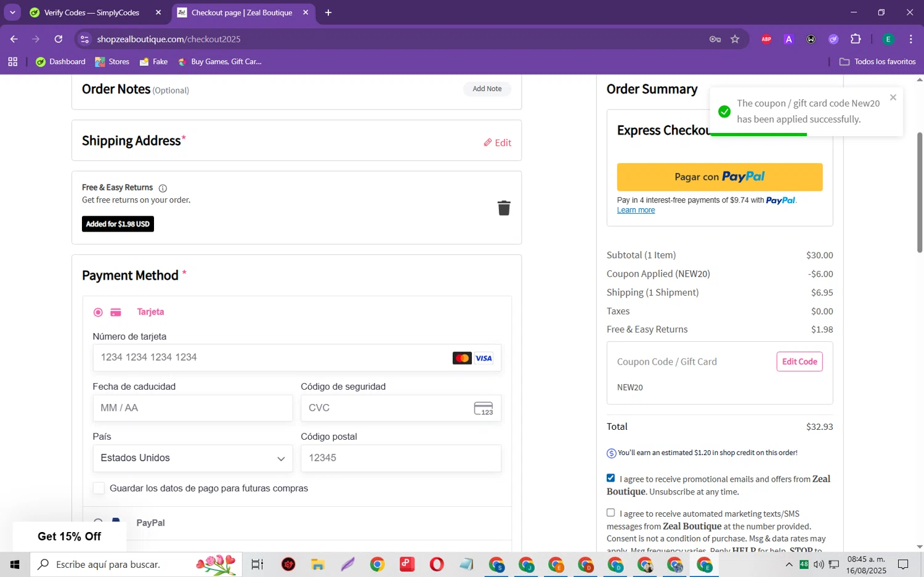Click the site information icon in the address bar
This screenshot has width=924, height=577.
click(x=85, y=39)
